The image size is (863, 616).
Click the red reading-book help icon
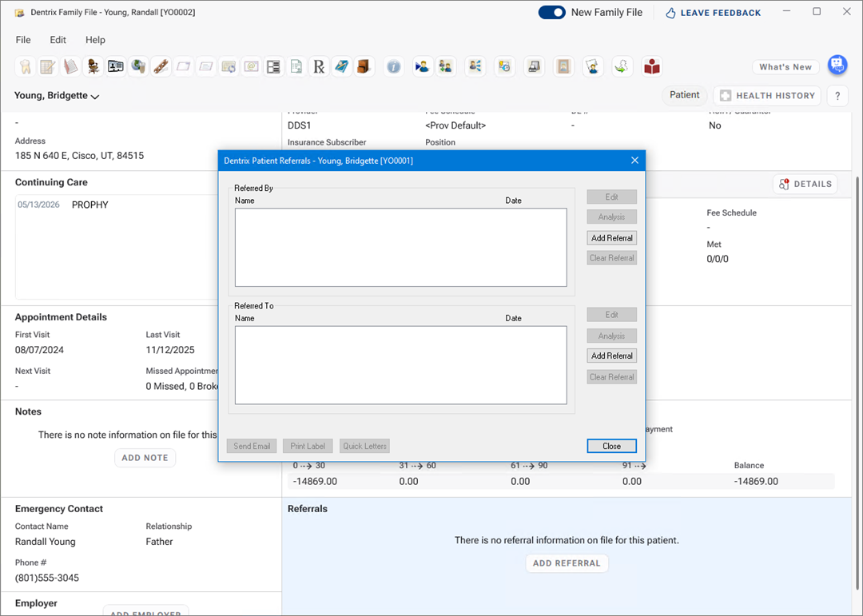pyautogui.click(x=652, y=67)
